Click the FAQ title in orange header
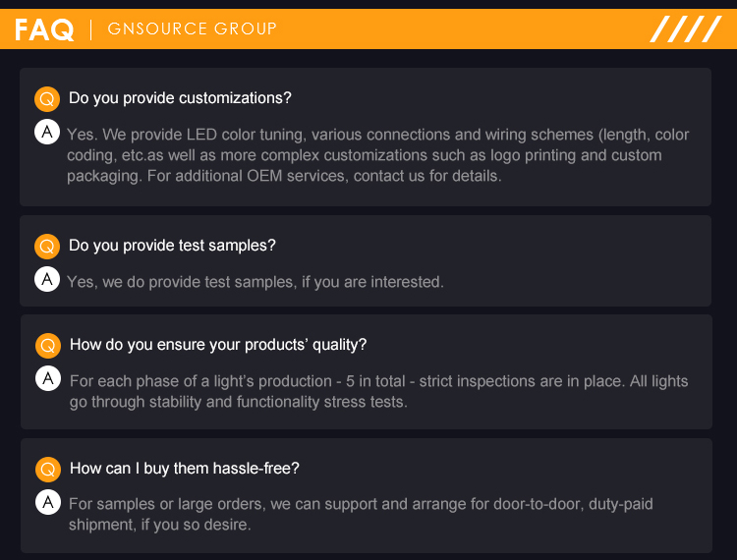 [44, 29]
